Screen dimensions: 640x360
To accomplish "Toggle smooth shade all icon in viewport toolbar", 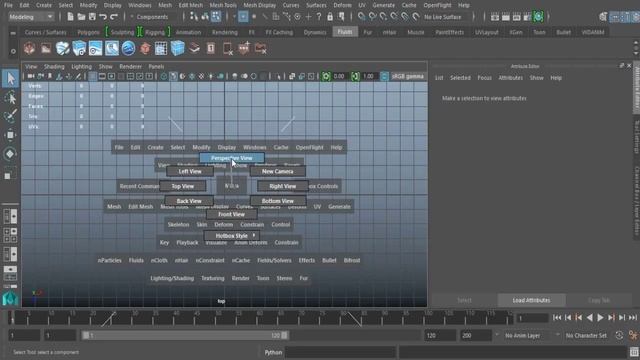I will 173,76.
